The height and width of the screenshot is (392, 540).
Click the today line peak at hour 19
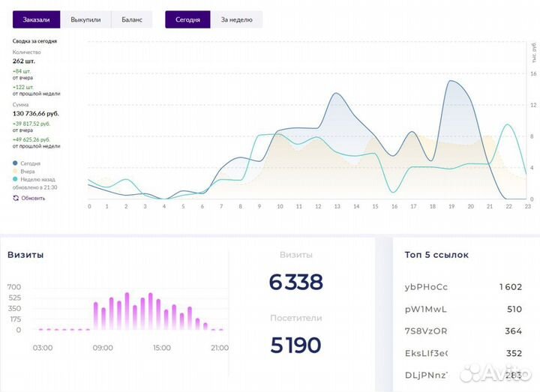[x=453, y=81]
